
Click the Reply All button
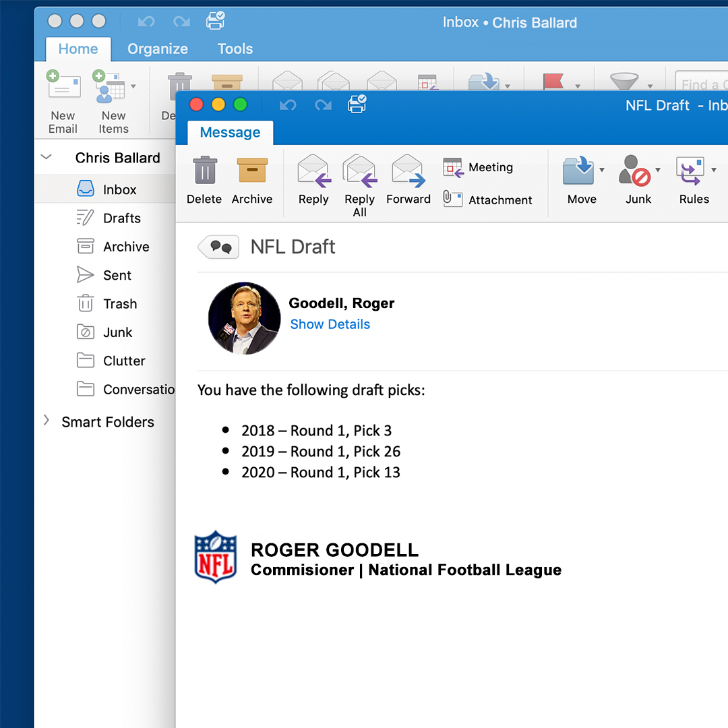tap(360, 186)
